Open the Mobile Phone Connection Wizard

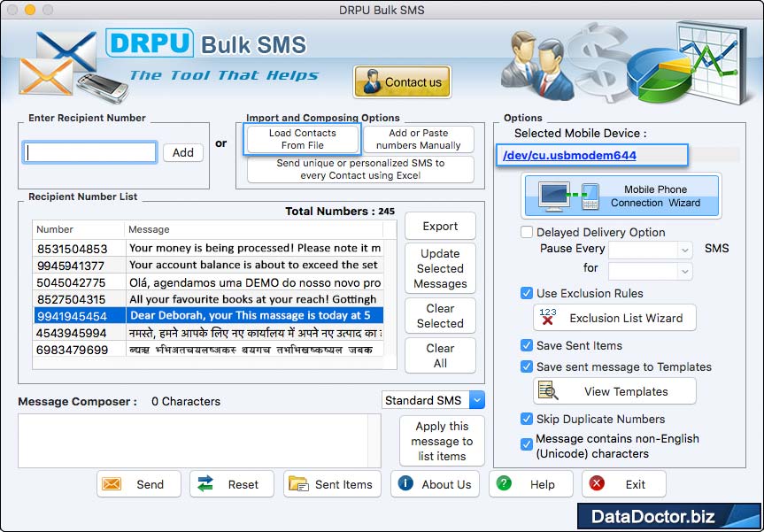click(621, 196)
